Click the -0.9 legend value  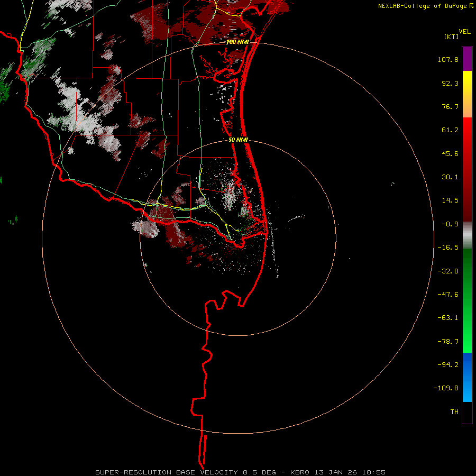click(x=450, y=224)
